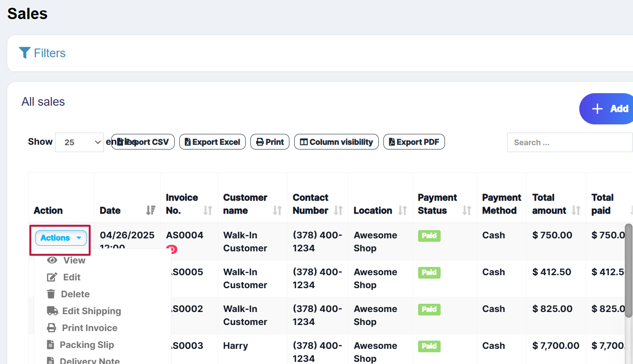Sort by Contact Number column icon
The height and width of the screenshot is (364, 633).
338,211
